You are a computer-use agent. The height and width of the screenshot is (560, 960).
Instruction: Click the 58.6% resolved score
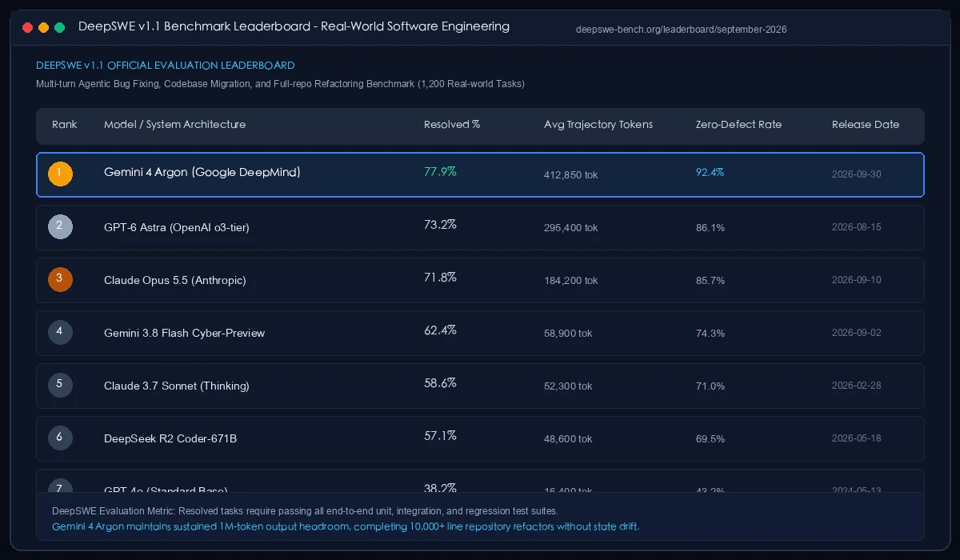(440, 383)
